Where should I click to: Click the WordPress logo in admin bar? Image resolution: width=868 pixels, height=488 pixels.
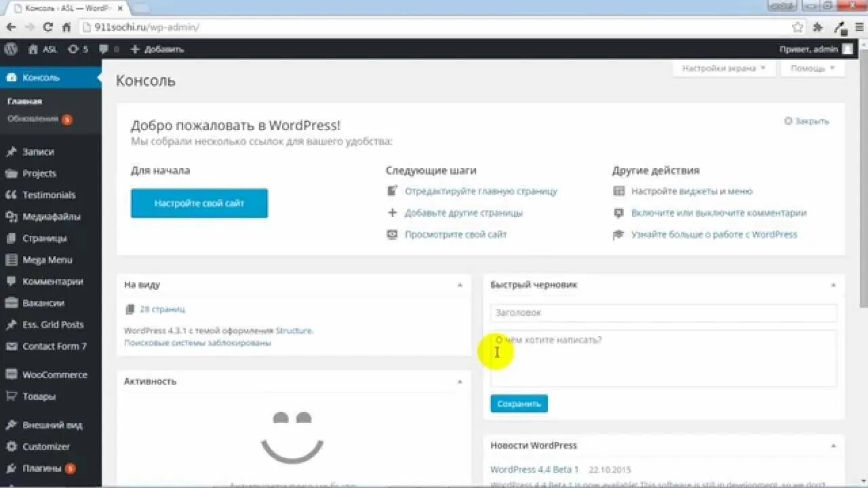pyautogui.click(x=11, y=49)
